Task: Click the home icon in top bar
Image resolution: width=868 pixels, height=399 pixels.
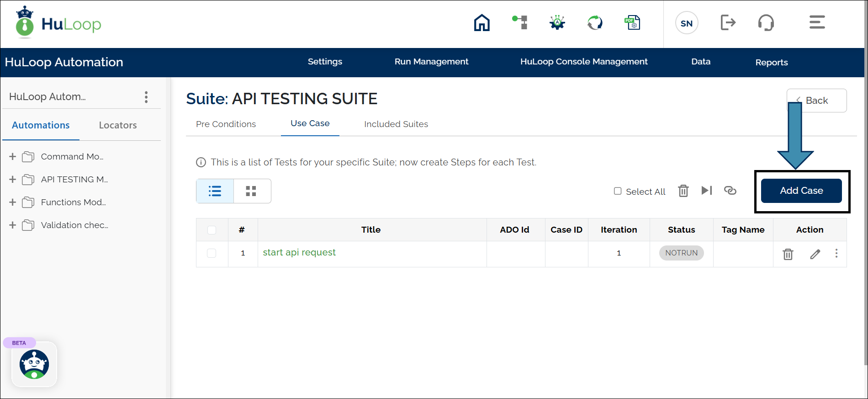Action: [482, 22]
